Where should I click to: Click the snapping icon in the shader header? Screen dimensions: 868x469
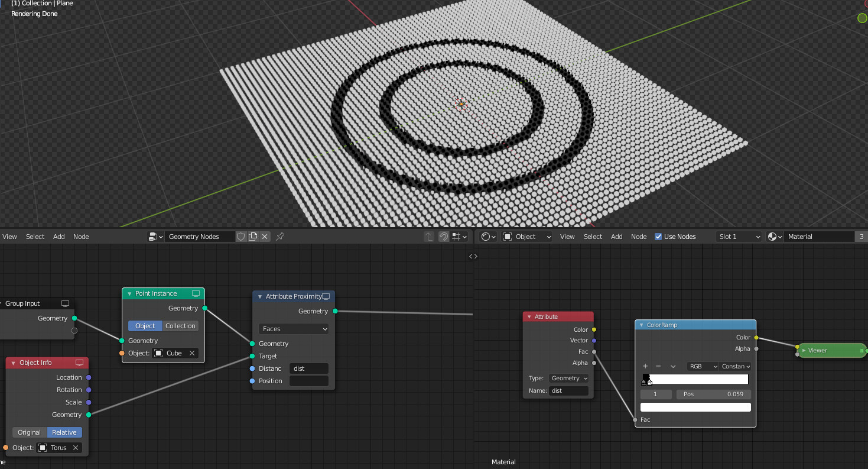tap(443, 236)
